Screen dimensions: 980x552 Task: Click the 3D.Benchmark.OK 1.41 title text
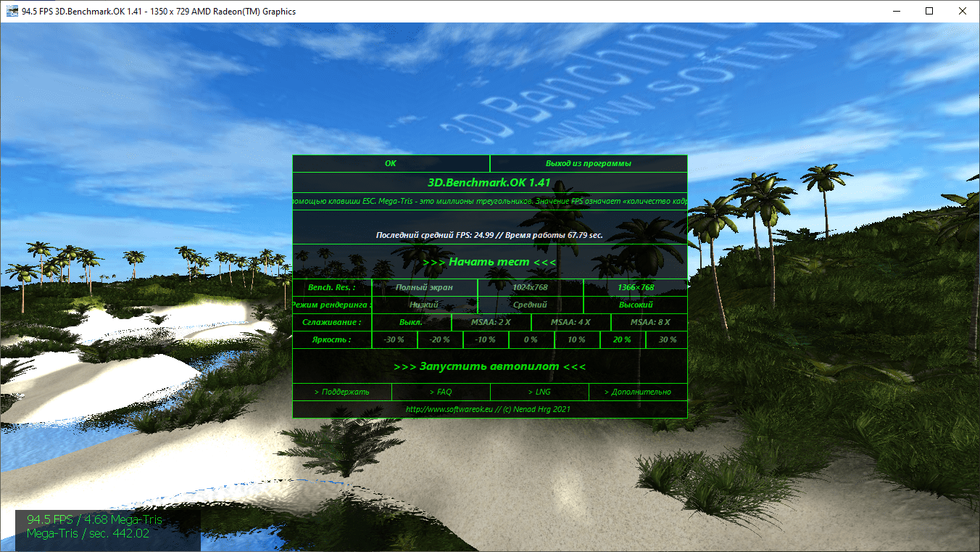[x=490, y=183]
